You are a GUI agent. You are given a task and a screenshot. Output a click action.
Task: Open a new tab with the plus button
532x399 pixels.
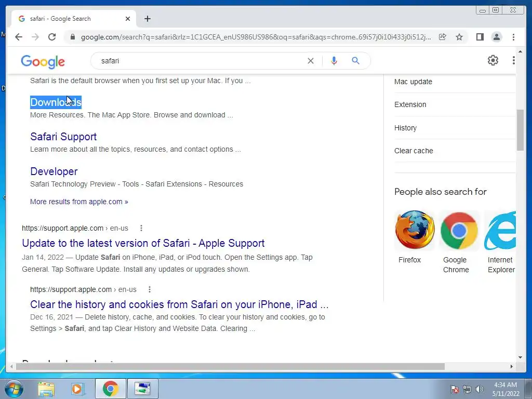[x=147, y=19]
